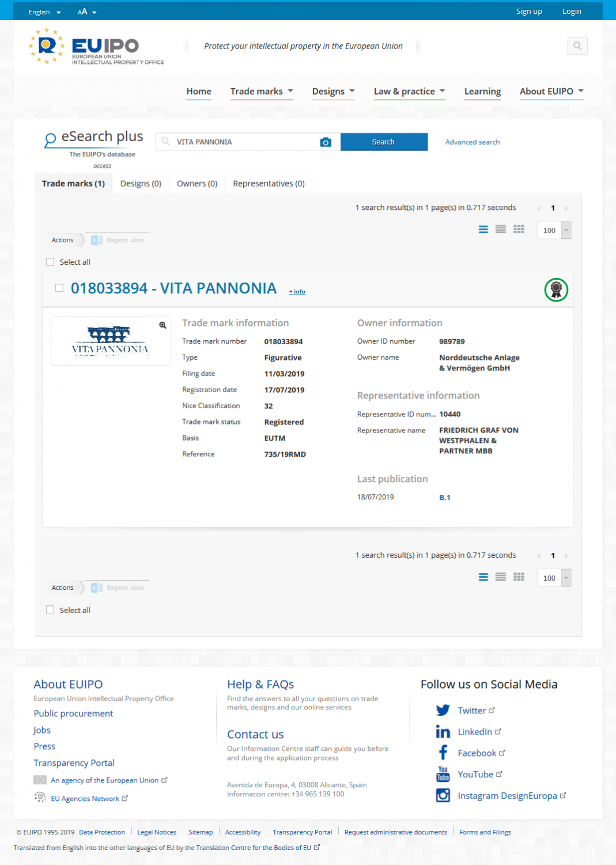Open the Advanced search link

(x=473, y=142)
